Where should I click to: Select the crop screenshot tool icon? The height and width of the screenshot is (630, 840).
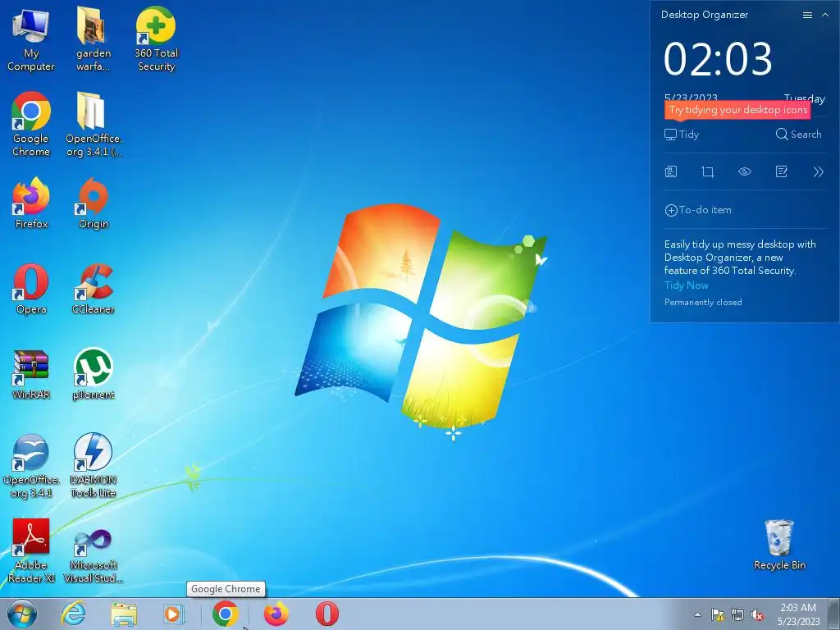[x=708, y=172]
